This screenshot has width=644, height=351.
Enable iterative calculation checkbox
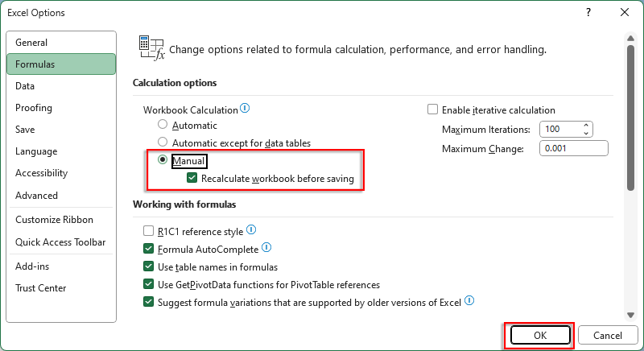433,110
